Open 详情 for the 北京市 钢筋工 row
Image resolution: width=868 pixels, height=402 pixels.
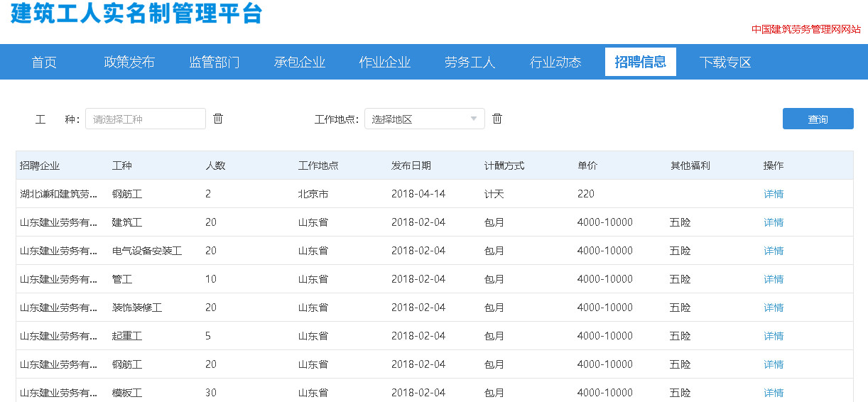point(774,194)
